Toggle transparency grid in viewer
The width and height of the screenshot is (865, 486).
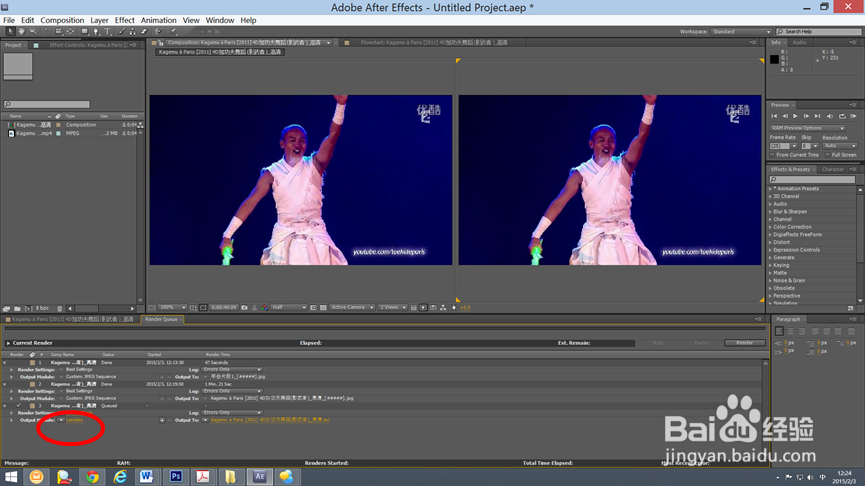tap(323, 307)
